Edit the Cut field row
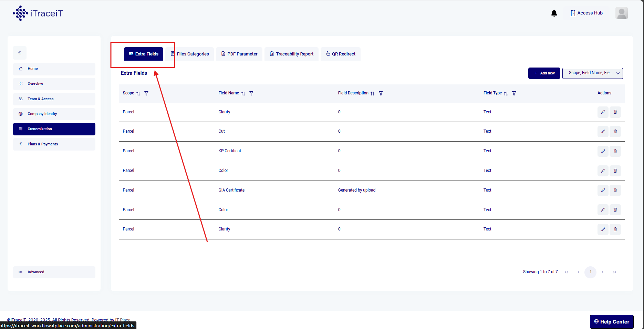Image resolution: width=644 pixels, height=329 pixels. pos(603,132)
